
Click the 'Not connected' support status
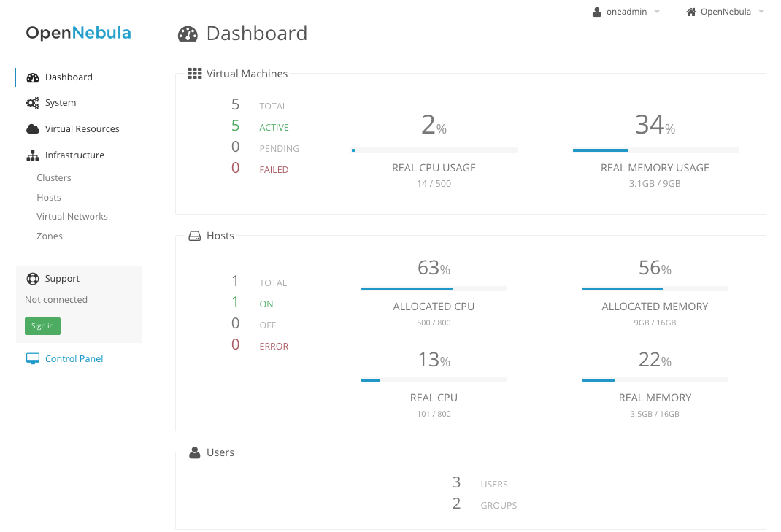click(56, 300)
